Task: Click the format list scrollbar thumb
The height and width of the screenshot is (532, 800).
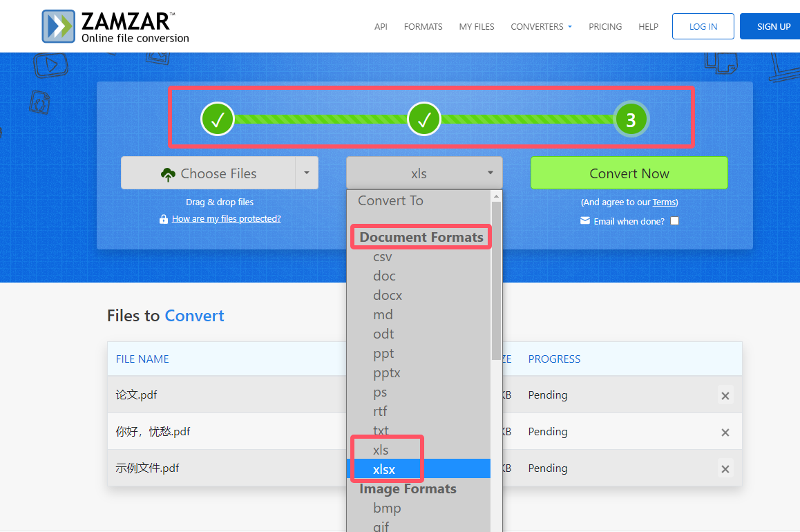Action: (496, 281)
